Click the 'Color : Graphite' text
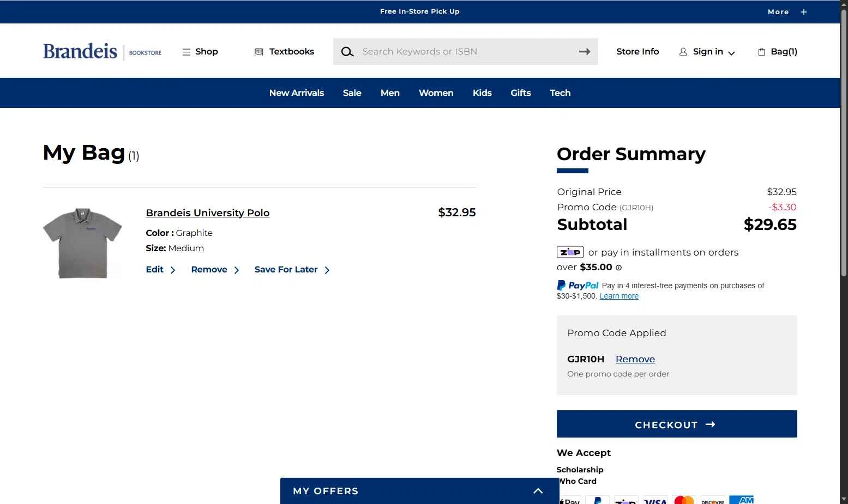The image size is (848, 504). [x=179, y=233]
